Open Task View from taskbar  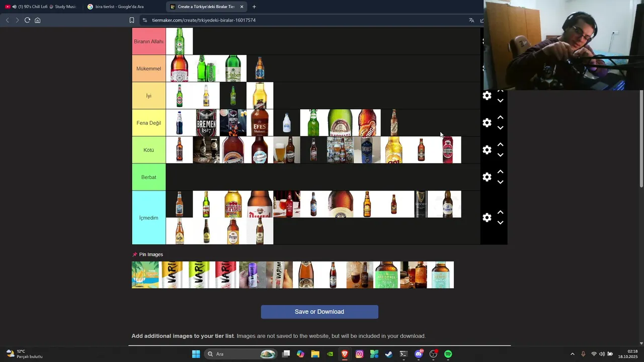point(286,354)
